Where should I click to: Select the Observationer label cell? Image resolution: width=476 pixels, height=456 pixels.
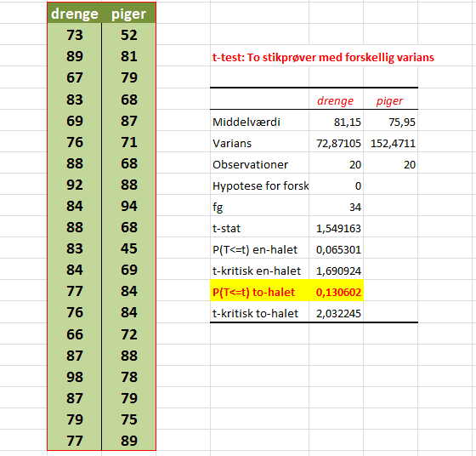pos(259,164)
